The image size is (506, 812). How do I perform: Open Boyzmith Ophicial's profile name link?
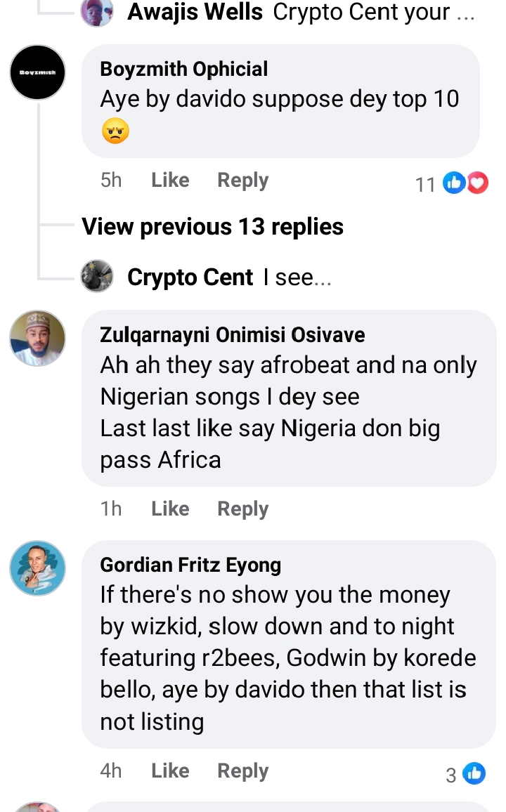coord(184,69)
